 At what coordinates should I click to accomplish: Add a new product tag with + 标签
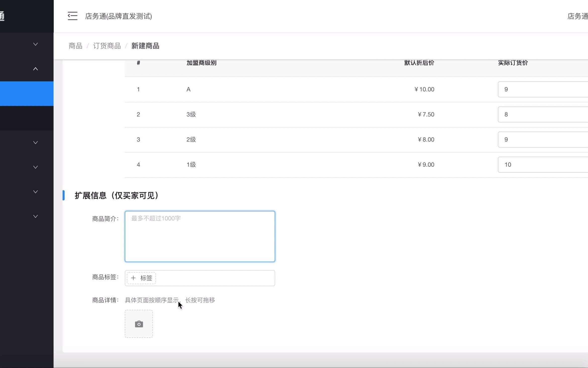(141, 278)
